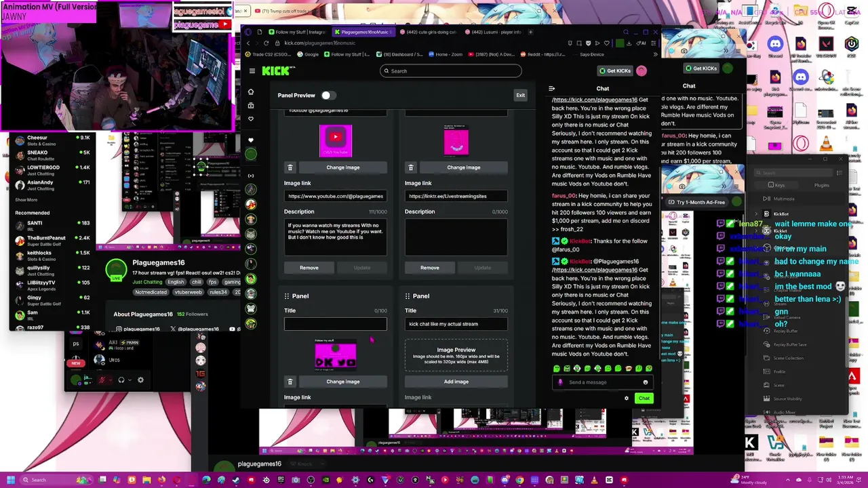868x488 pixels.
Task: Open the Kick hamburger menu
Action: pyautogui.click(x=252, y=70)
